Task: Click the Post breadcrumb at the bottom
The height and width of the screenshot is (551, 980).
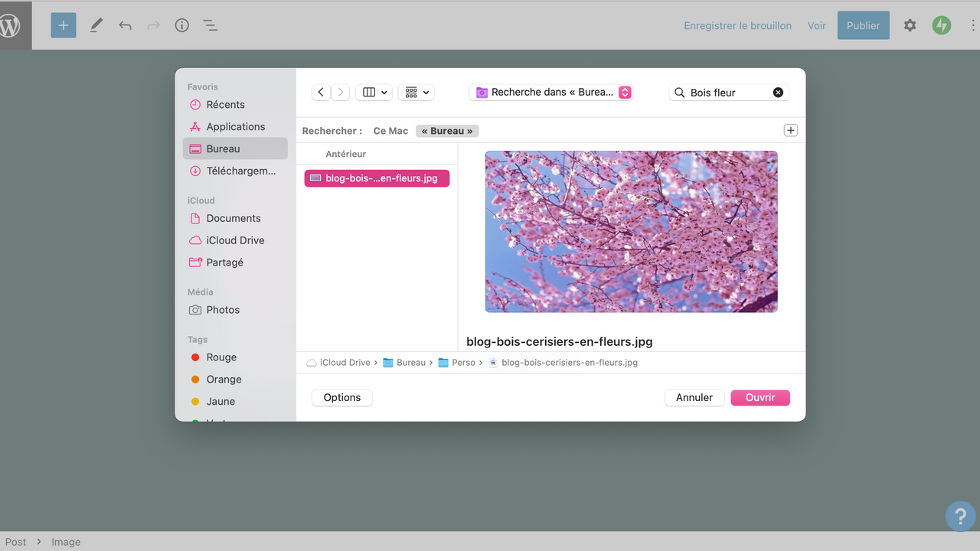Action: [x=15, y=541]
